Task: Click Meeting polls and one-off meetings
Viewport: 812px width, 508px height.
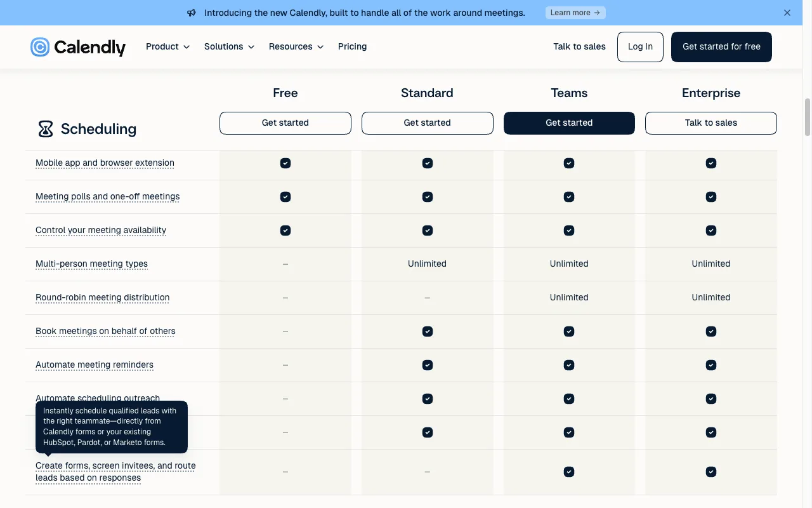Action: [107, 197]
